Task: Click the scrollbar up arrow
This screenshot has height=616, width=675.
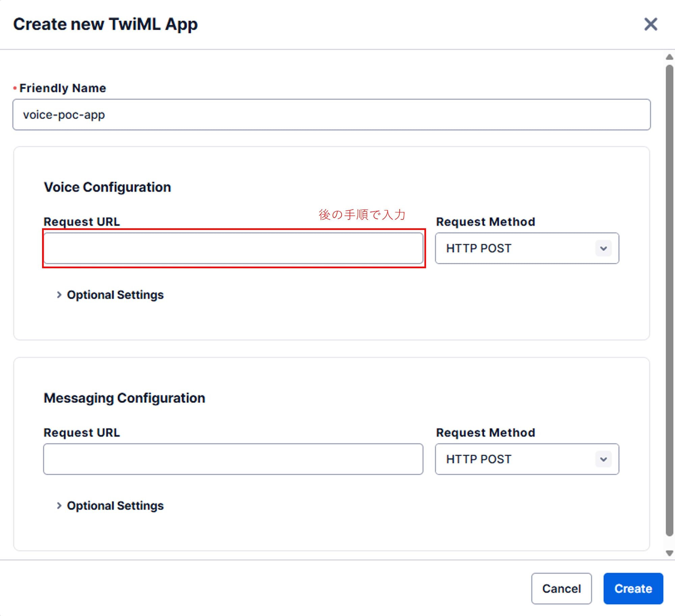Action: pyautogui.click(x=670, y=57)
